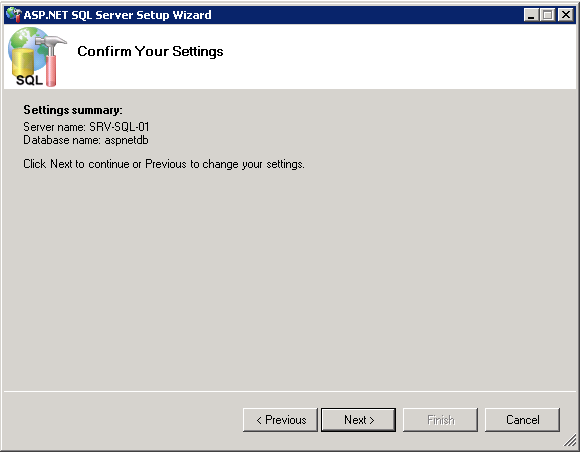580x452 pixels.
Task: Click the yellow database cylinder graphic
Action: pyautogui.click(x=23, y=62)
